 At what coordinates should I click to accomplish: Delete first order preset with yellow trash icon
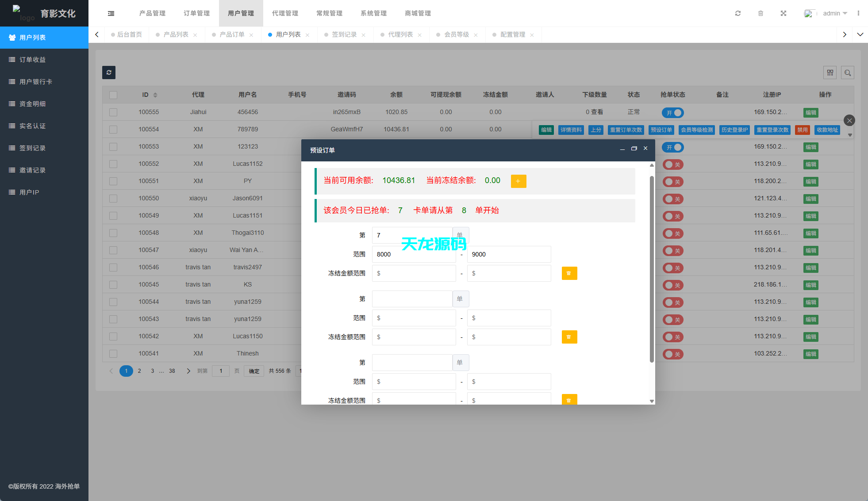(569, 273)
